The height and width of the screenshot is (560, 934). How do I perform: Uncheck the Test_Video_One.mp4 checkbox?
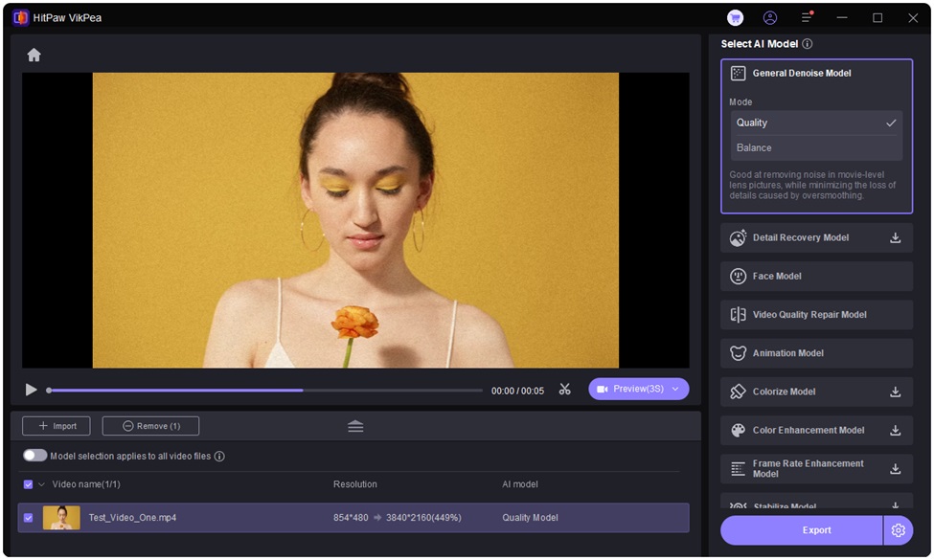pos(28,518)
